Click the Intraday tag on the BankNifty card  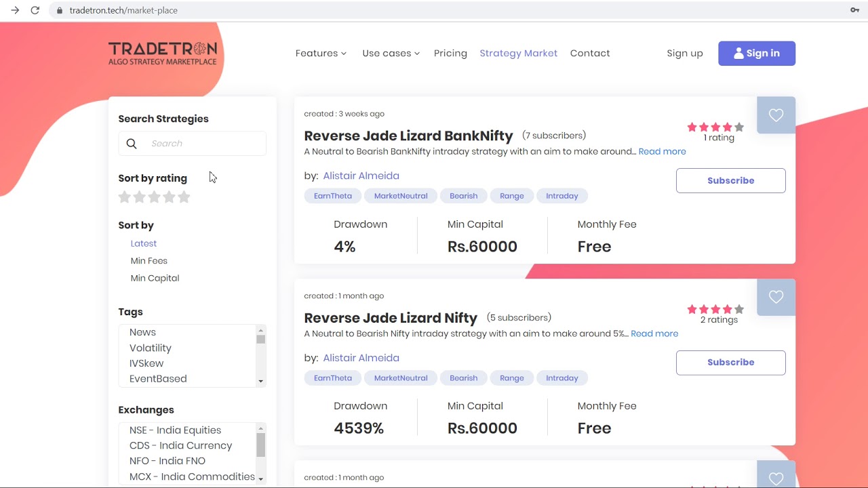pos(562,196)
